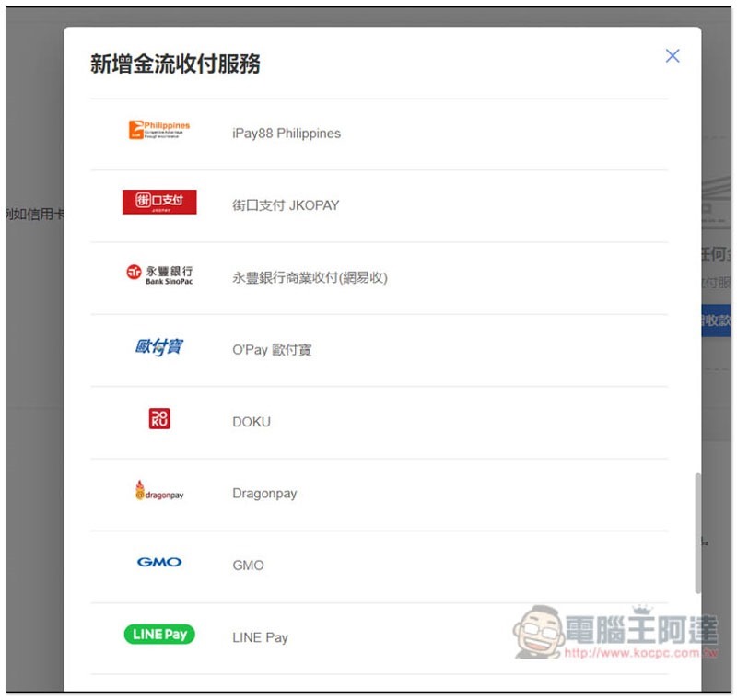
Task: Choose Dragonpay payment service text
Action: tap(264, 494)
